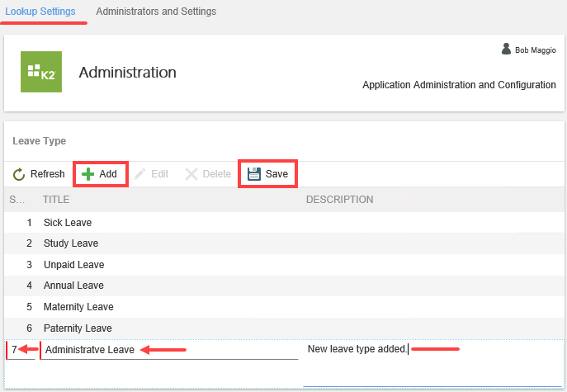This screenshot has width=567, height=392.
Task: Sort by the TITLE column header
Action: point(56,200)
